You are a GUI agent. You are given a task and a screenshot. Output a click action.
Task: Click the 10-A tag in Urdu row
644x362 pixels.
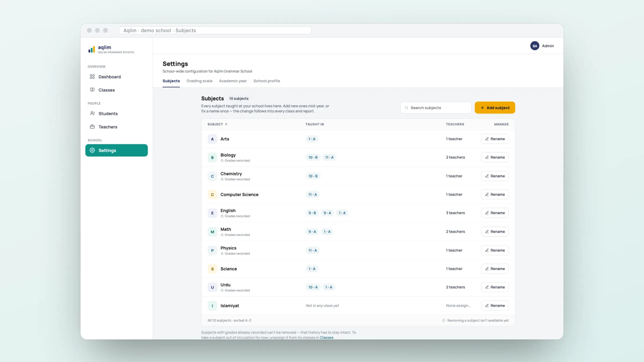(313, 287)
